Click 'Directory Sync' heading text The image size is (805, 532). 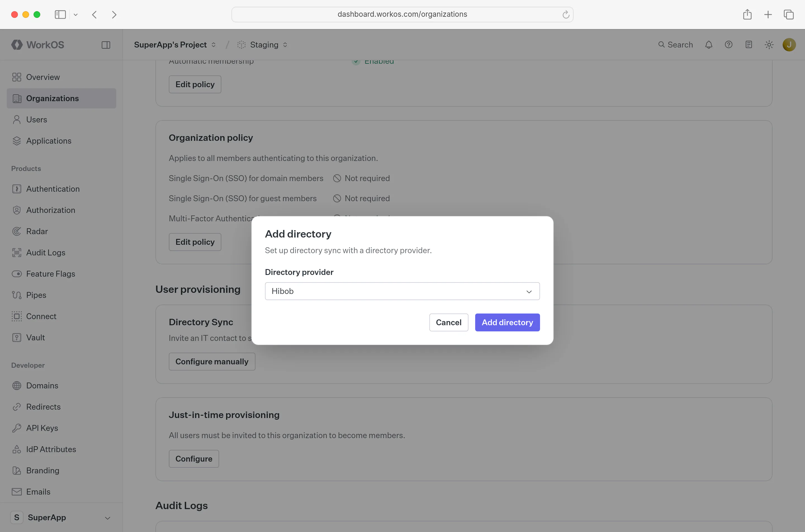pos(201,322)
